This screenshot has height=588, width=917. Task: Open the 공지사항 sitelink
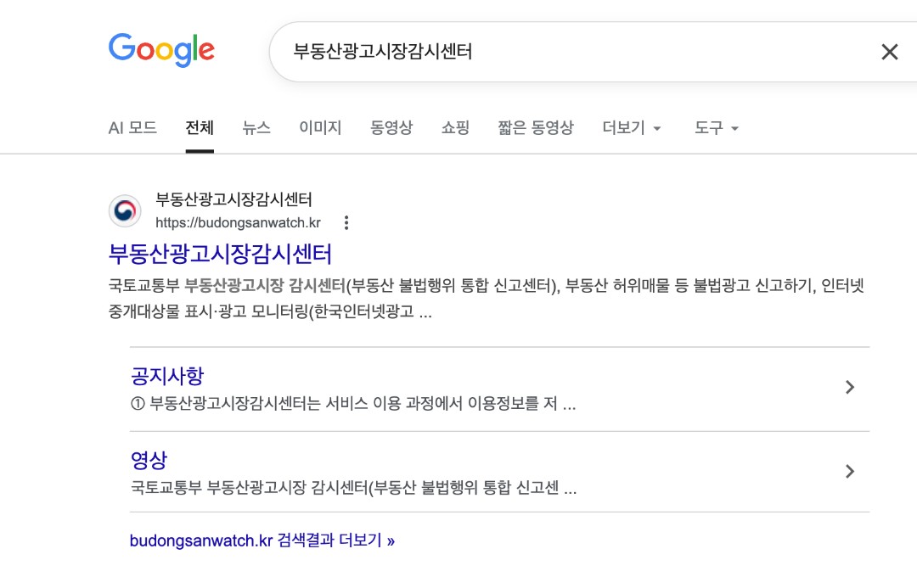[167, 375]
